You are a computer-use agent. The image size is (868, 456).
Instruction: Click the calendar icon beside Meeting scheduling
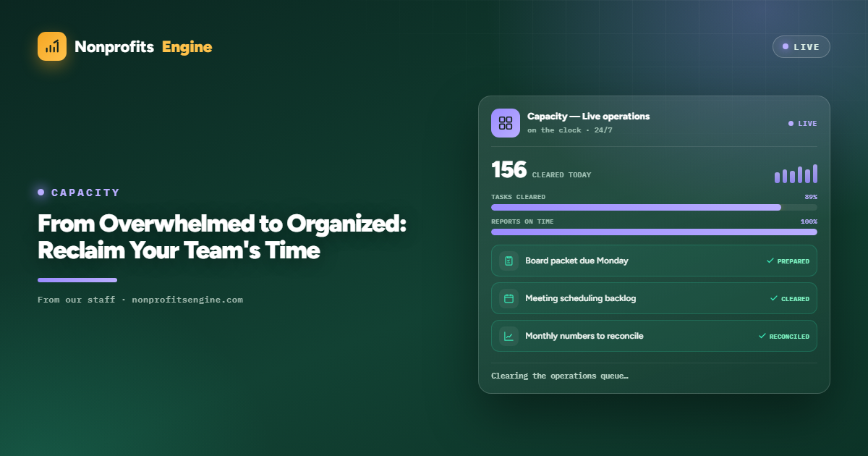pyautogui.click(x=509, y=298)
